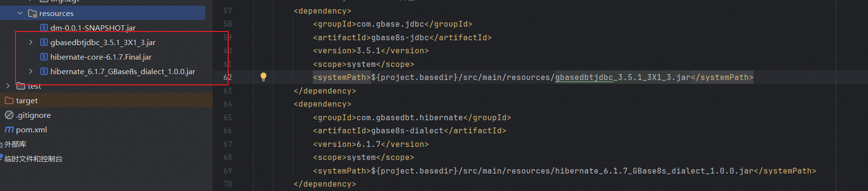The height and width of the screenshot is (191, 868).
Task: Expand the hibernate_6.1.7_GBase8s_dialect_1.0.0.jar node
Action: coord(31,71)
